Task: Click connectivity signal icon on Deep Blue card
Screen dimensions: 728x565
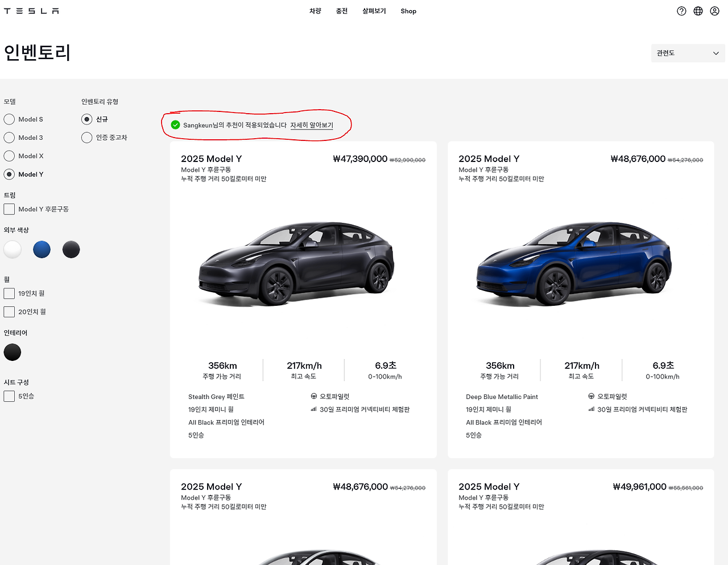Action: 591,409
